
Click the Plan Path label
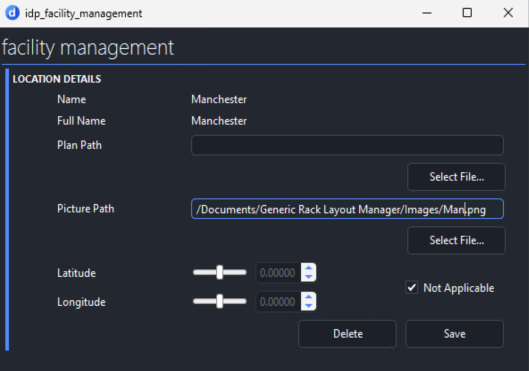tap(79, 145)
